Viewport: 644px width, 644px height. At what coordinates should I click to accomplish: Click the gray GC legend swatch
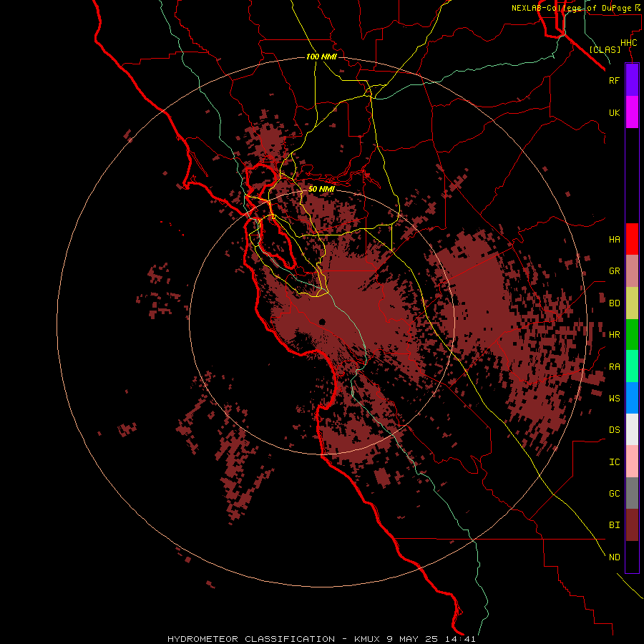tap(632, 493)
